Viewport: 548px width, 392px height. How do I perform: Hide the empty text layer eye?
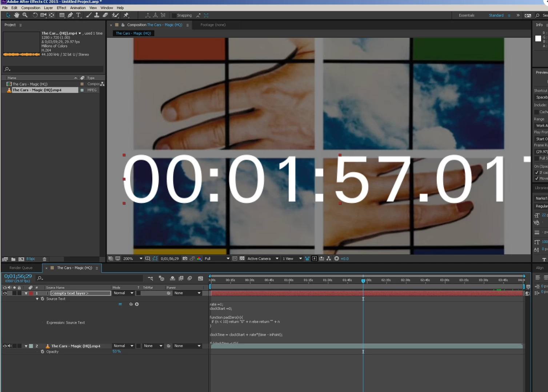click(x=5, y=293)
